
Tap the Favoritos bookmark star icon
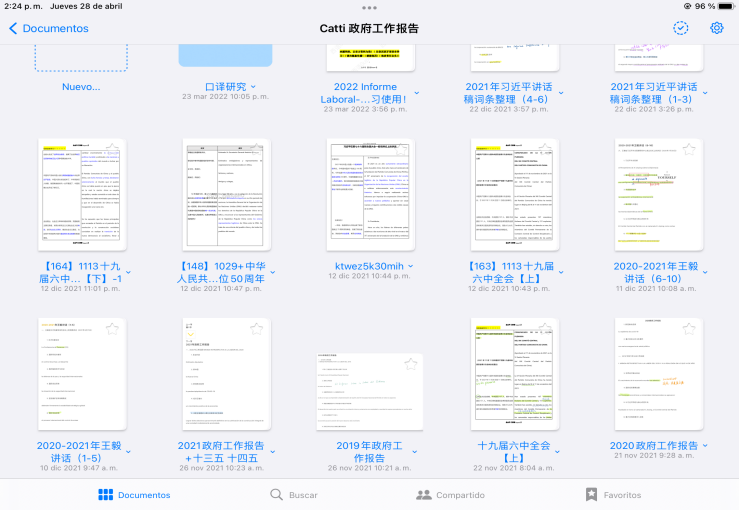(591, 495)
